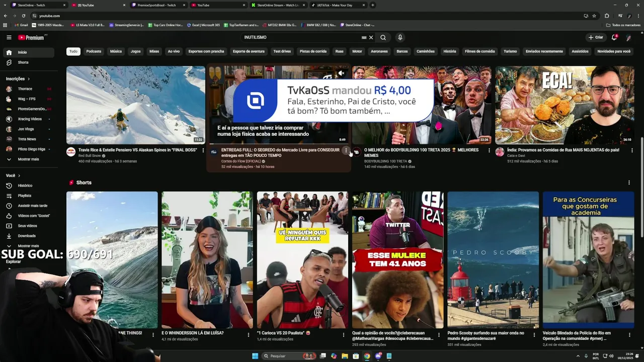Screen dimensions: 644x362
Task: Open the Shorts shelf options menu
Action: click(629, 183)
